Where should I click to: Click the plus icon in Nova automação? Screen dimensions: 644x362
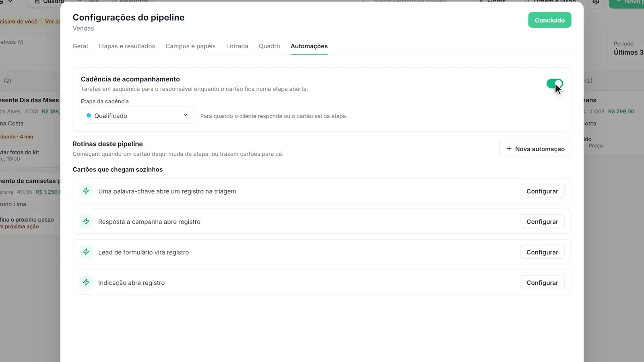(509, 148)
